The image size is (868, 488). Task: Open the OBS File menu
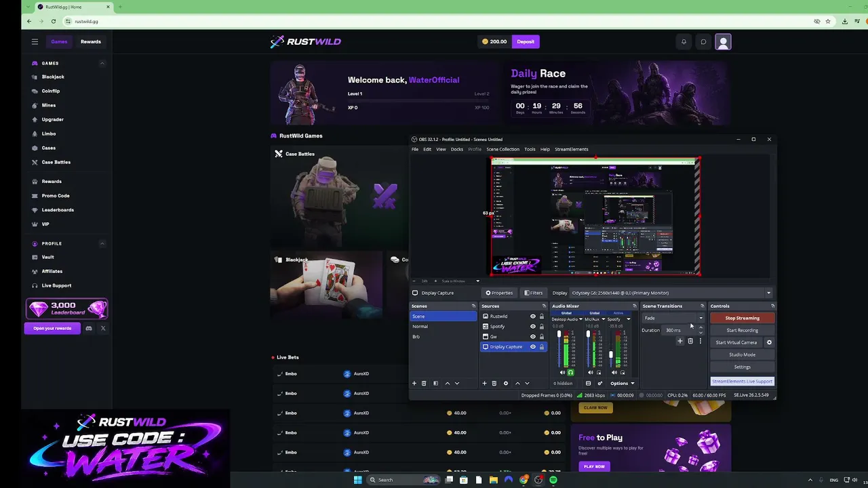coord(415,149)
